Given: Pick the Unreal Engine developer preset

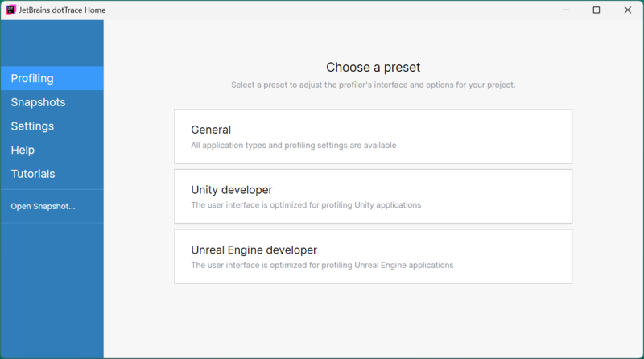Looking at the screenshot, I should (373, 256).
